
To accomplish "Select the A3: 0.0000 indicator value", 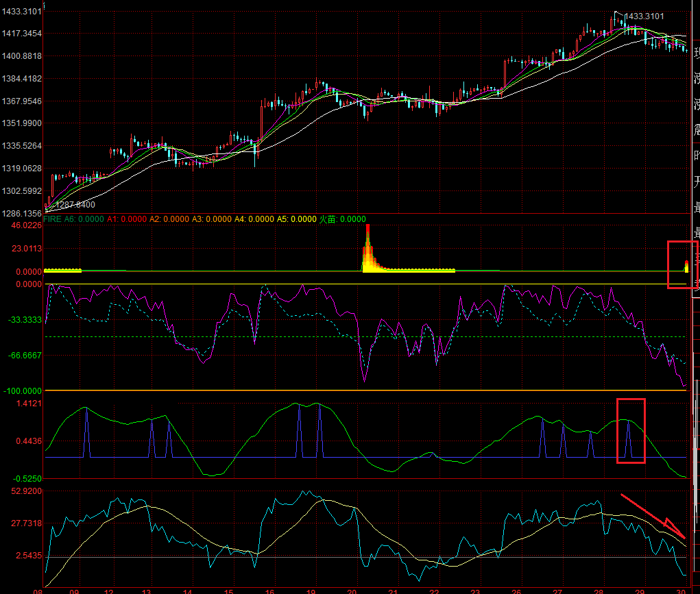I will (212, 219).
